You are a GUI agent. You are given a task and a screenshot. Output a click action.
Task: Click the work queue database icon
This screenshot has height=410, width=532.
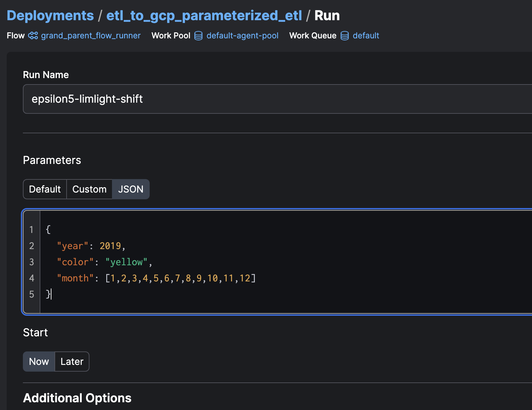pyautogui.click(x=345, y=36)
